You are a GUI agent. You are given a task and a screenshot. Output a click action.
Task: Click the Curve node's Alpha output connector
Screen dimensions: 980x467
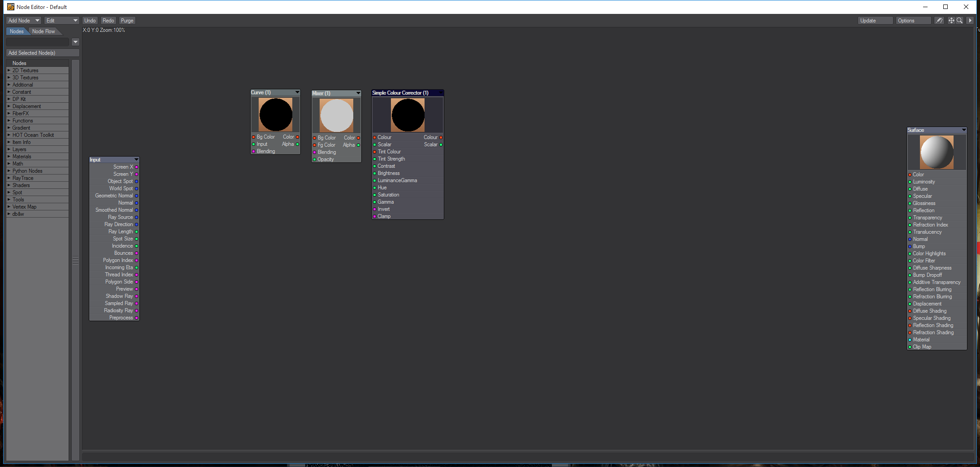coord(297,144)
